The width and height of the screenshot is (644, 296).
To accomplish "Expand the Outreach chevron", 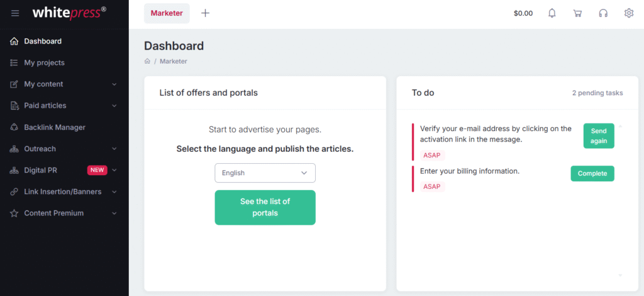I will click(x=114, y=149).
